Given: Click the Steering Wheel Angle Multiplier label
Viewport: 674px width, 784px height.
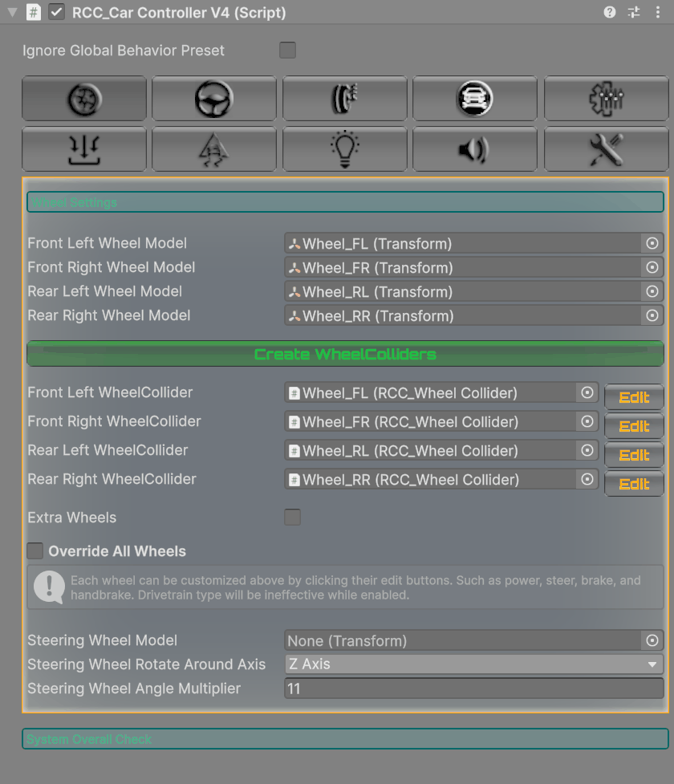Looking at the screenshot, I should click(134, 689).
